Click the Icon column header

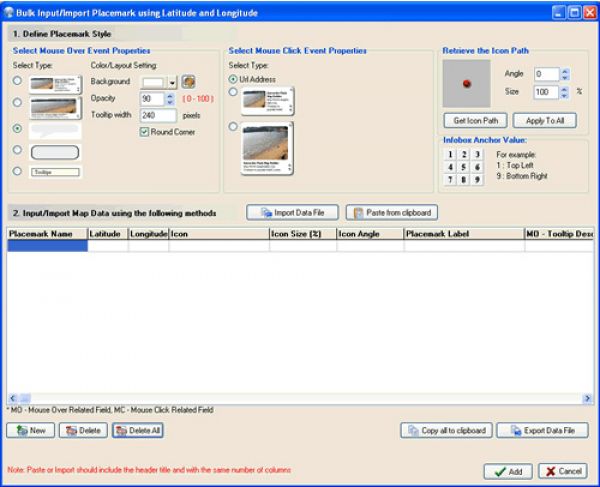click(x=219, y=234)
